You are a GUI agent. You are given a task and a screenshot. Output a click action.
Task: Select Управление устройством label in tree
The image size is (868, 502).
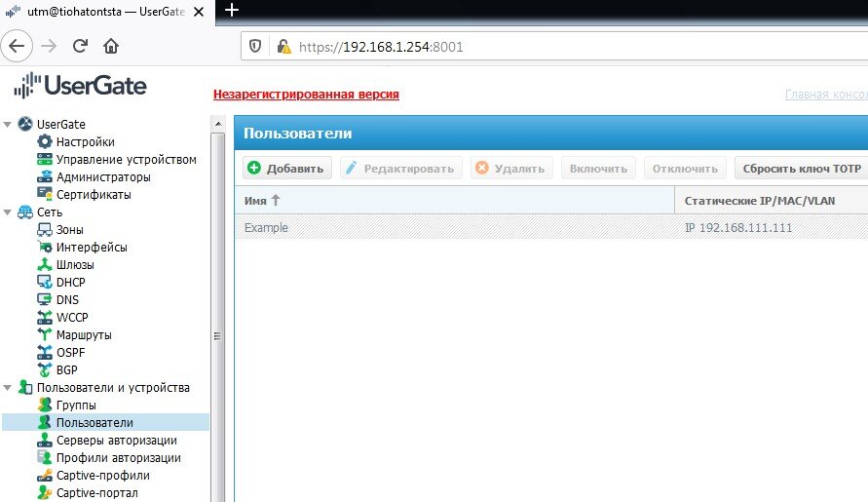point(127,160)
